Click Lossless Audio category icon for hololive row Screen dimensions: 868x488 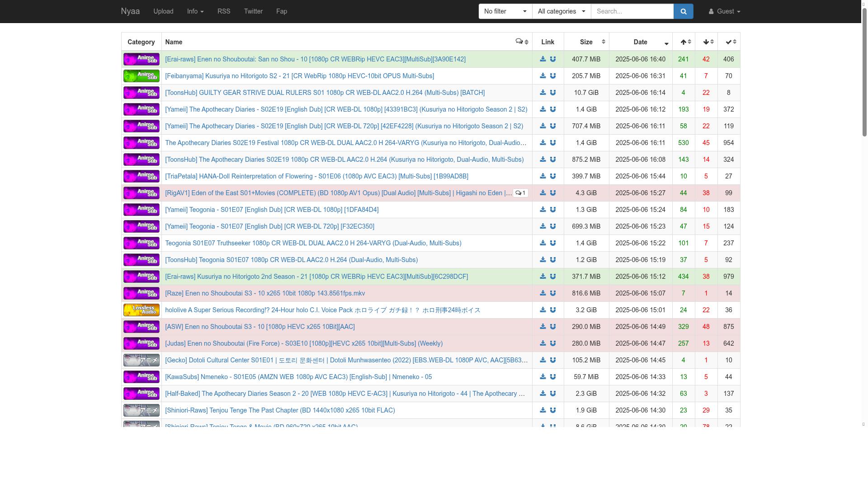141,310
